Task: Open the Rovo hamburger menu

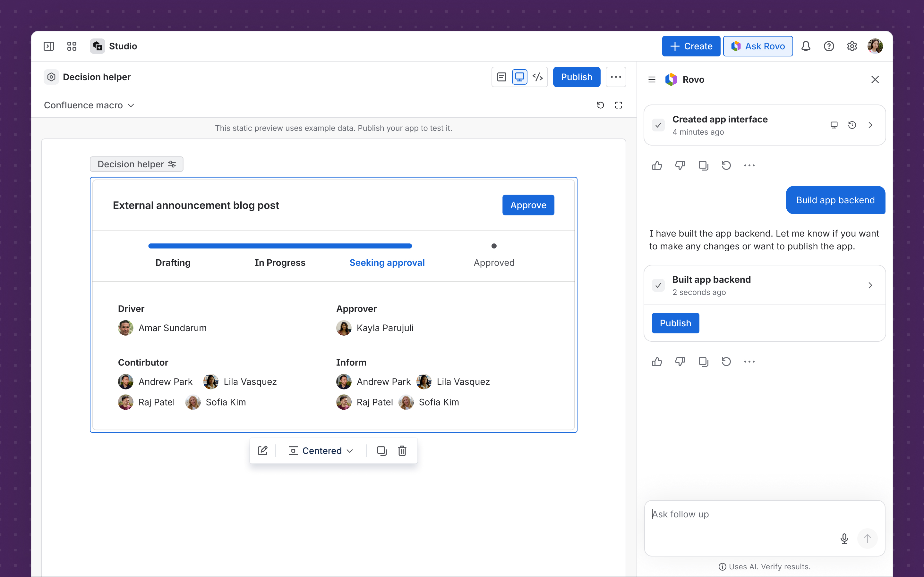Action: tap(652, 79)
